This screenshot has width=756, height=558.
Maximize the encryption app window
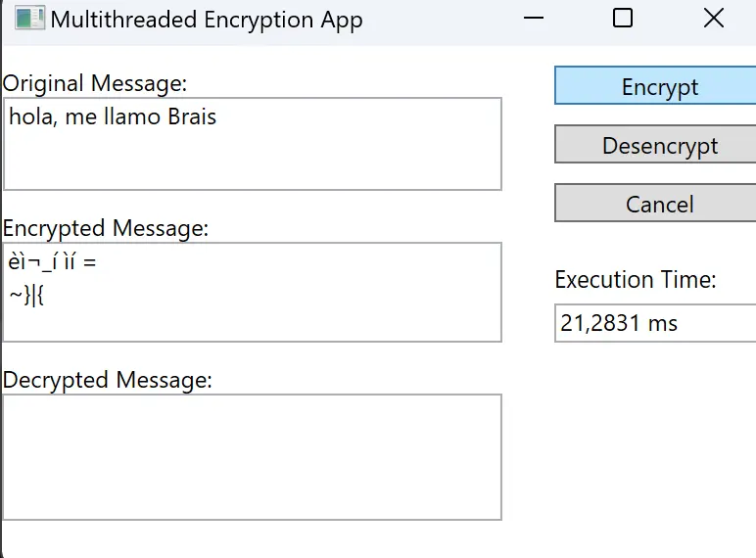[x=623, y=18]
